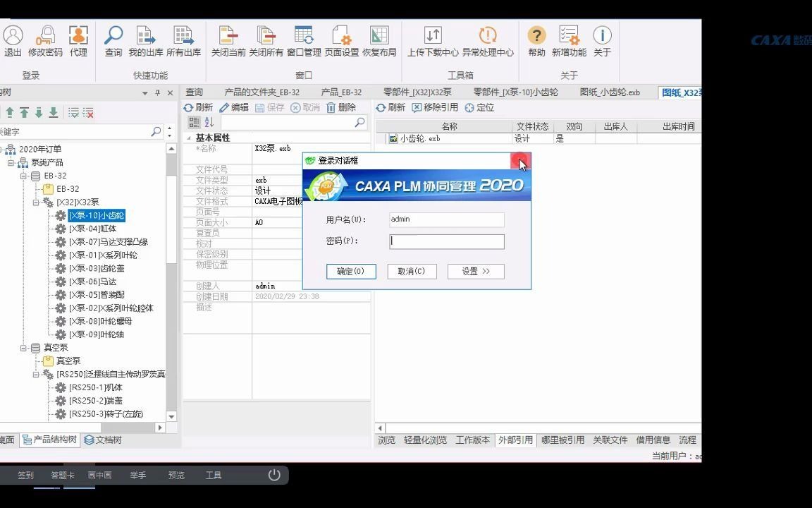The height and width of the screenshot is (508, 812).
Task: Switch to 图纸_小齿轮.exb tab
Action: click(x=610, y=92)
